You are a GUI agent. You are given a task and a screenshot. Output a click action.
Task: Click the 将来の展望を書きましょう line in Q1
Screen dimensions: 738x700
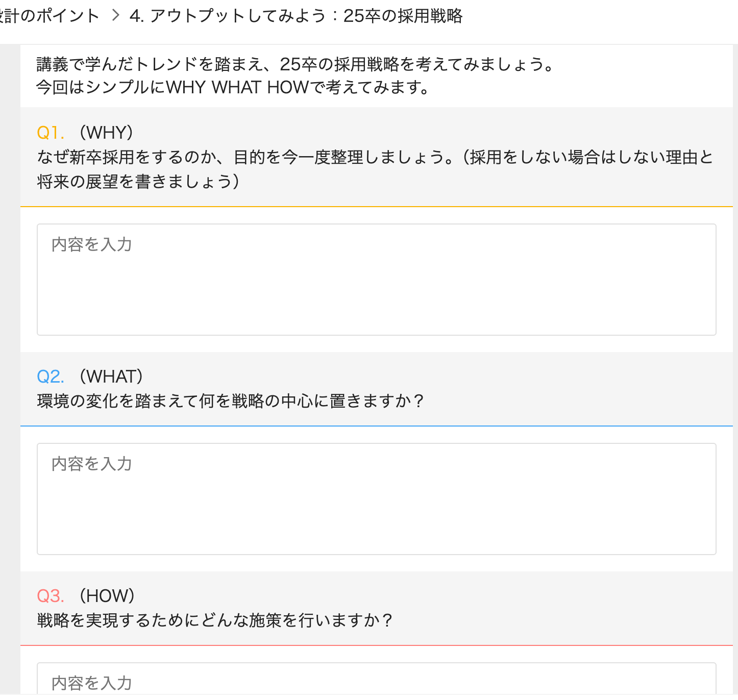(x=138, y=182)
